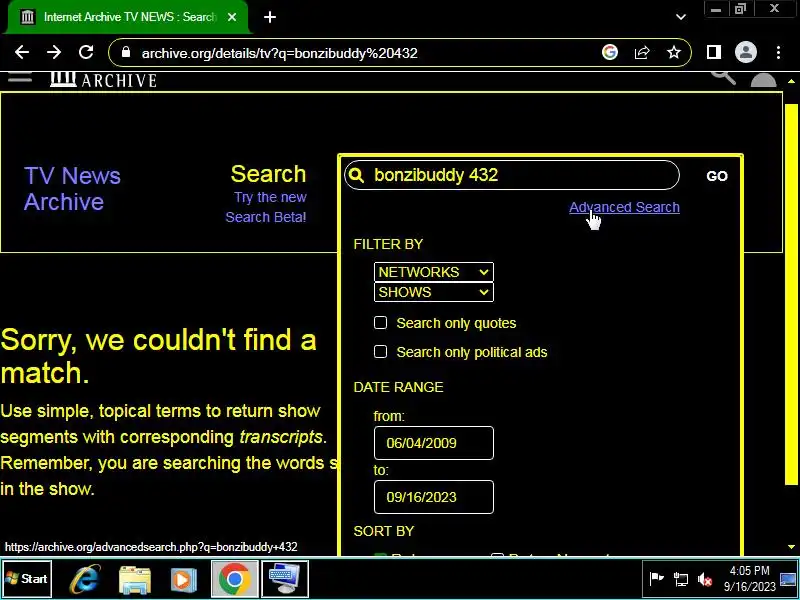Open clock showing 4:05 PM
The image size is (800, 600).
click(749, 579)
